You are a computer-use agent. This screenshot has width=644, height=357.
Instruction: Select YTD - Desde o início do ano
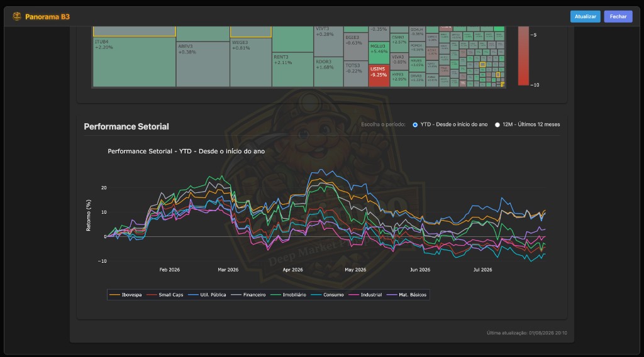point(415,124)
